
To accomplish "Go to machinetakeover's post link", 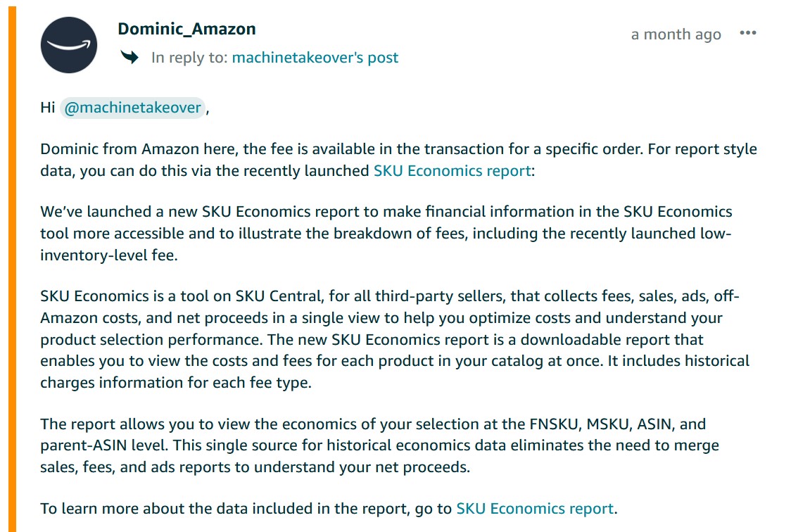I will point(315,58).
